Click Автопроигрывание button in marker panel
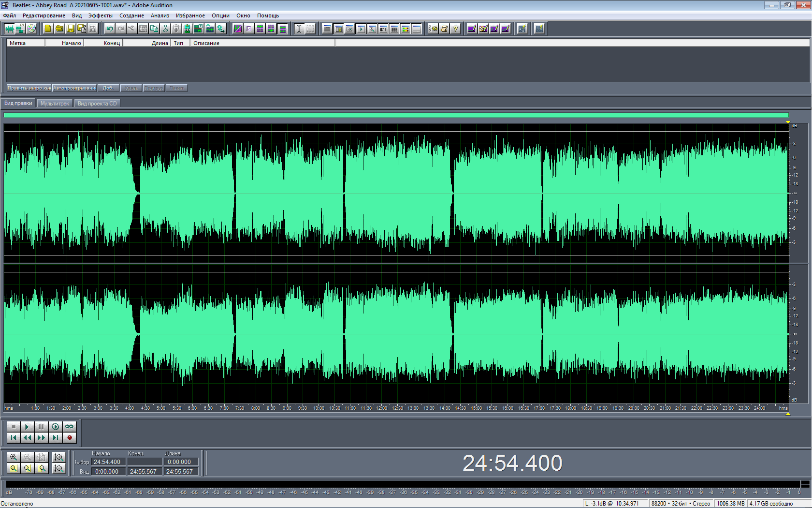This screenshot has width=812, height=508. tap(74, 88)
